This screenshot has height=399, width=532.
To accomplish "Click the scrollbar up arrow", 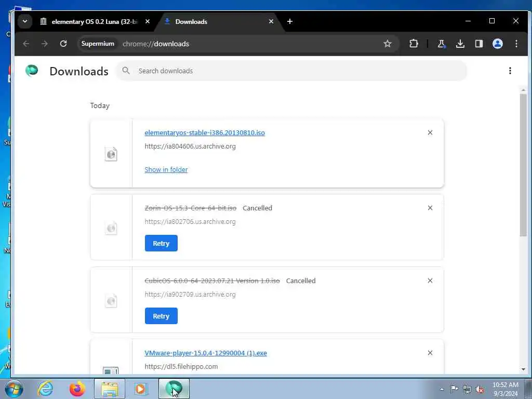I will [523, 90].
